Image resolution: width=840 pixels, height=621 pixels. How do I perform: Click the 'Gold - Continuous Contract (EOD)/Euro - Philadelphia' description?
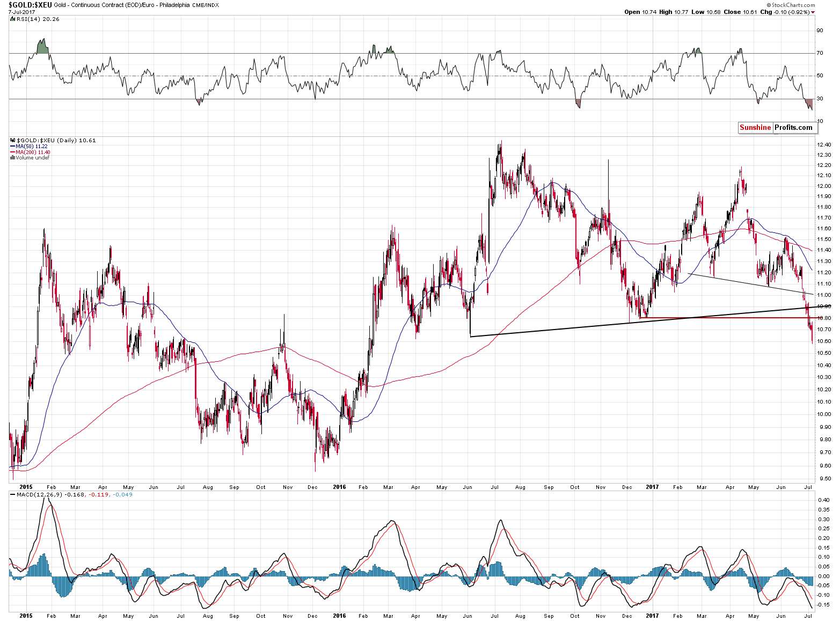pos(122,5)
